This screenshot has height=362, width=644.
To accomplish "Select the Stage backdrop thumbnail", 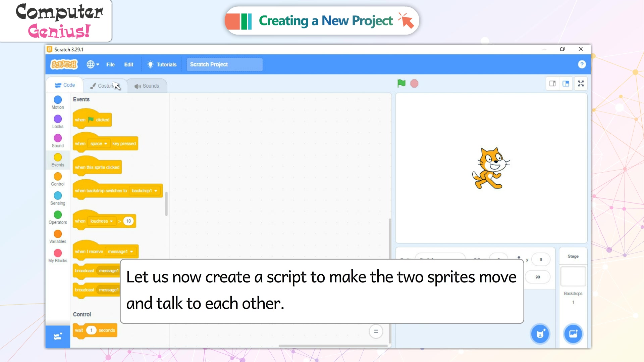I will point(573,276).
